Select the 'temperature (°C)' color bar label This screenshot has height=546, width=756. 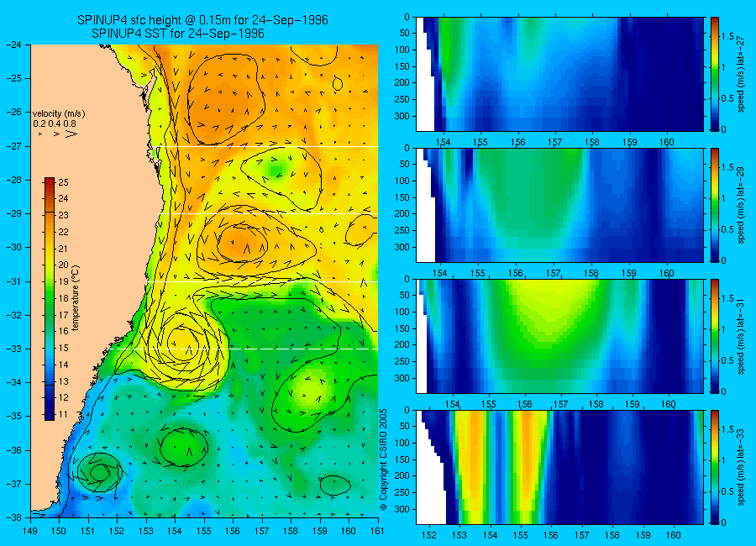click(x=75, y=297)
